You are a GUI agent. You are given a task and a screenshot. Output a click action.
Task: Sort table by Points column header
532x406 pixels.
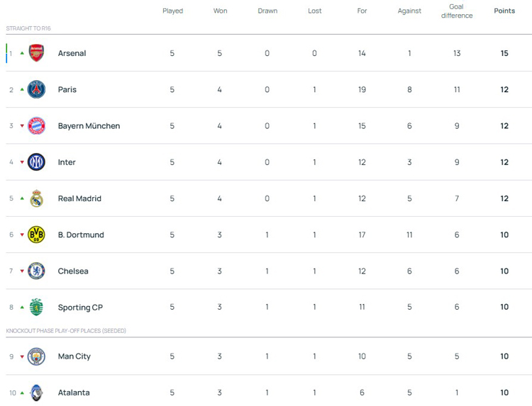point(504,11)
